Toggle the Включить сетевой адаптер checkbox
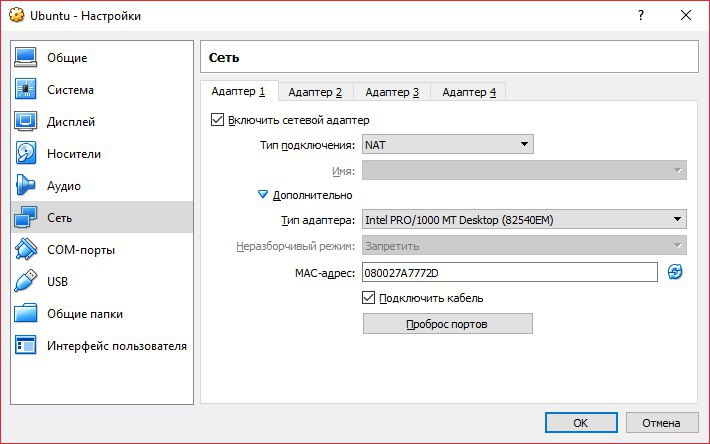This screenshot has width=710, height=444. [217, 120]
